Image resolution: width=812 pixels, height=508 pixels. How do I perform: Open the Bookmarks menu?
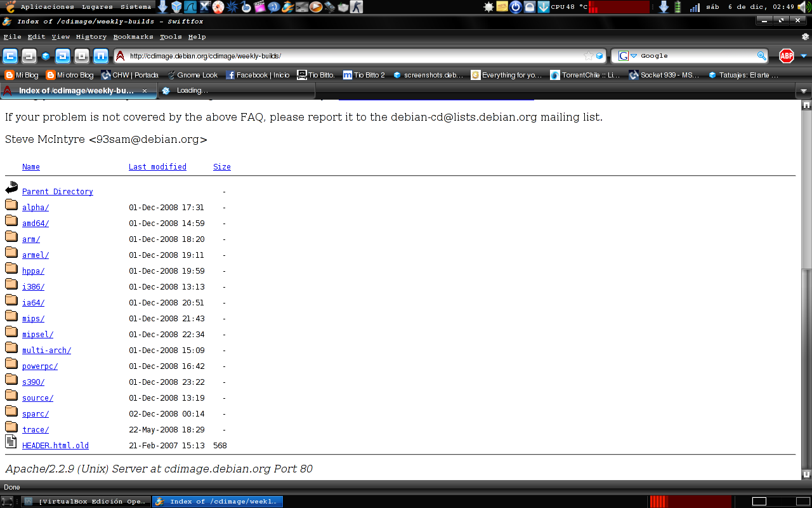coord(133,36)
